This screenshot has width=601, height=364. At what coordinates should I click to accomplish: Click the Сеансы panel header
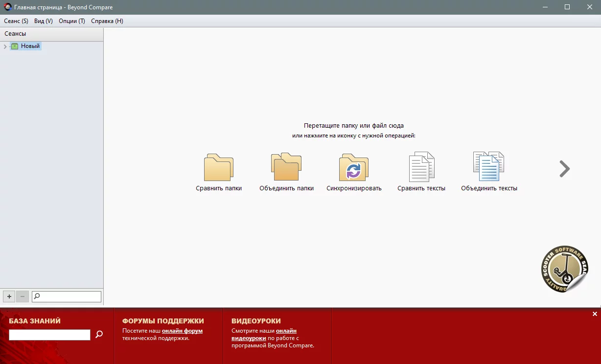(x=52, y=34)
